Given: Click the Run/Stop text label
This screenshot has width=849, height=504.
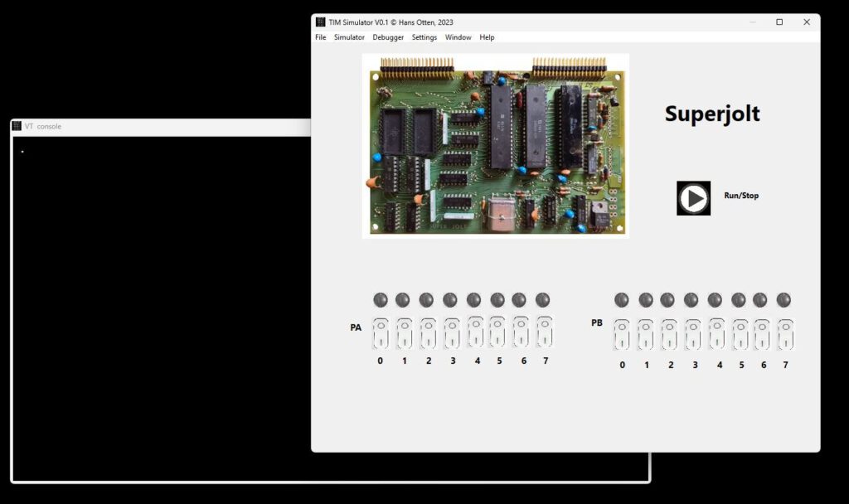Looking at the screenshot, I should coord(741,196).
